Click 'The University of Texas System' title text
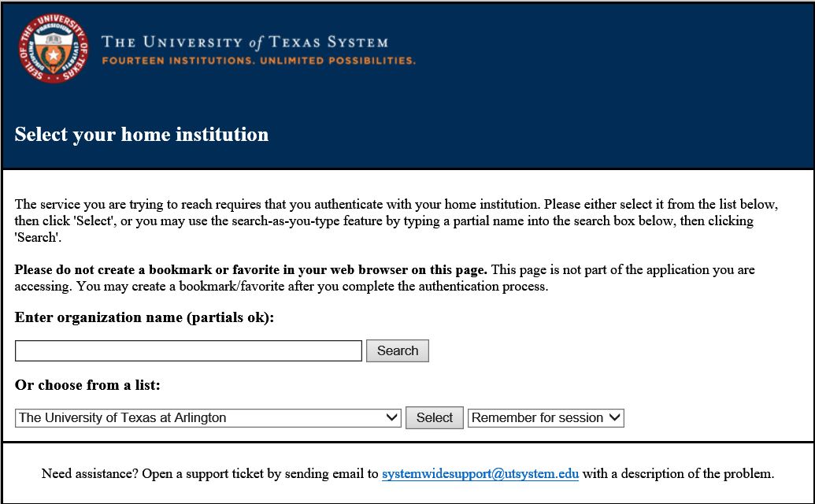The width and height of the screenshot is (815, 504). pyautogui.click(x=245, y=42)
